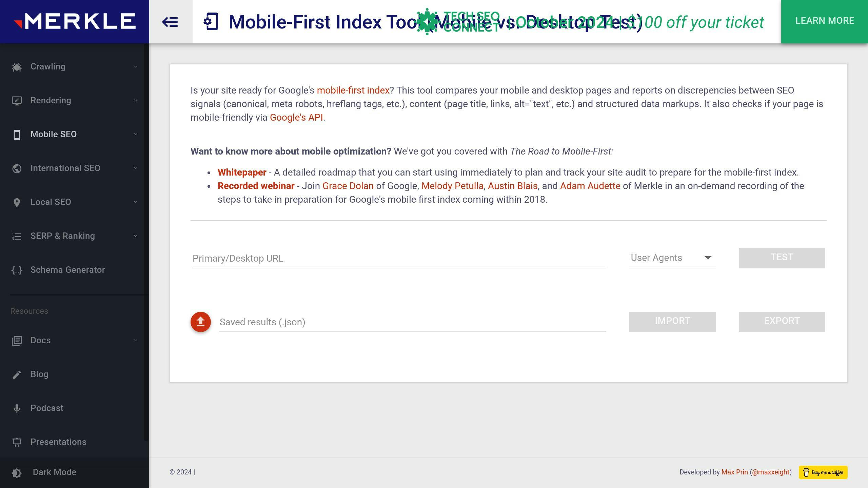Screen dimensions: 868x488
Task: Click the Recorded webinar link
Action: 256,185
